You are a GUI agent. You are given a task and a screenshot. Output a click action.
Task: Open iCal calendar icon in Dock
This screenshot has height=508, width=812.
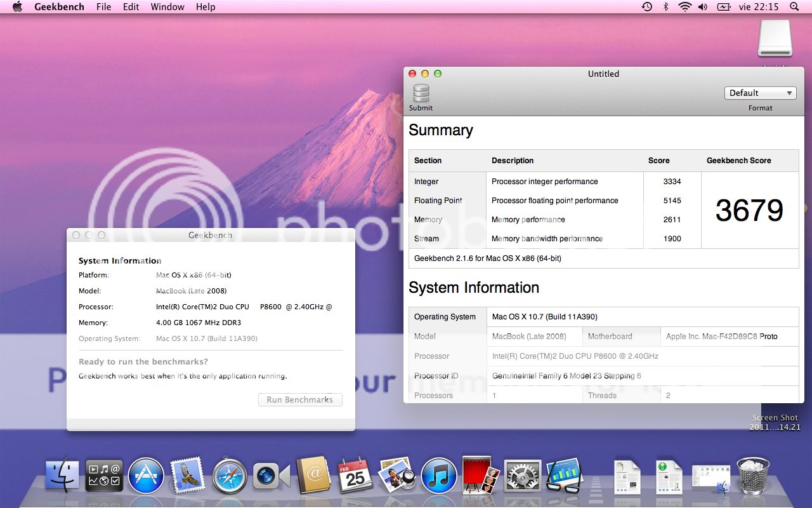(x=355, y=475)
